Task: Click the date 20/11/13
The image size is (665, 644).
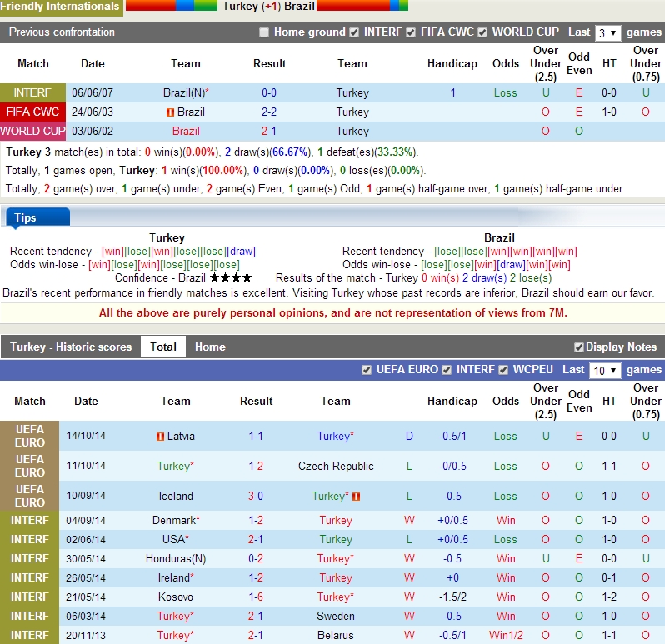Action: pos(86,635)
